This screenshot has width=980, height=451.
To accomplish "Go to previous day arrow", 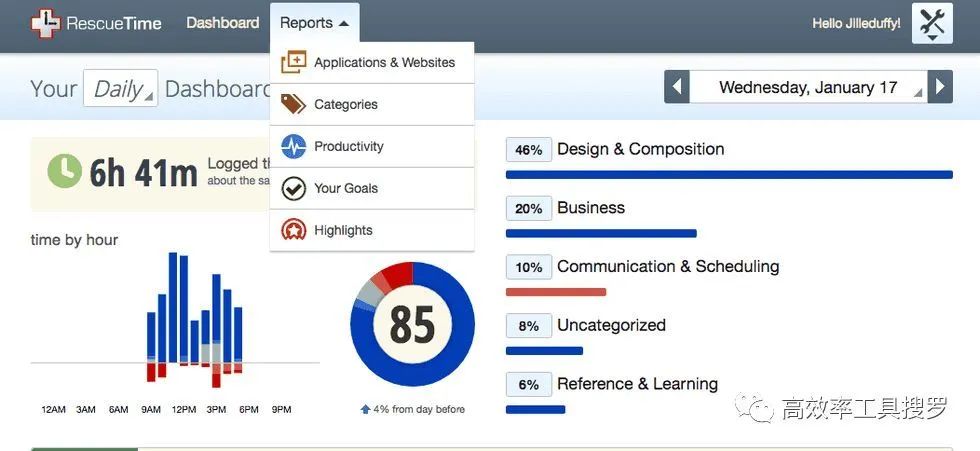I will pos(677,87).
